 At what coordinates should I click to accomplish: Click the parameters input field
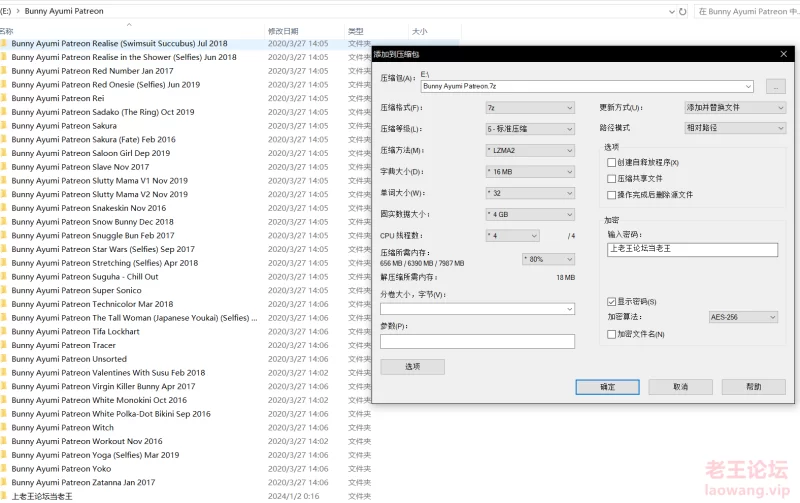pos(477,341)
